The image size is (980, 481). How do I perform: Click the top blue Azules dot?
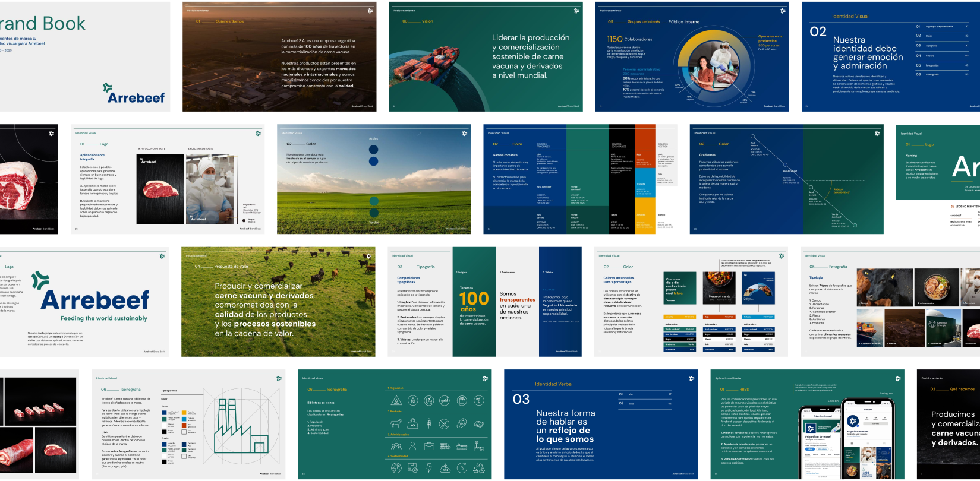(373, 150)
